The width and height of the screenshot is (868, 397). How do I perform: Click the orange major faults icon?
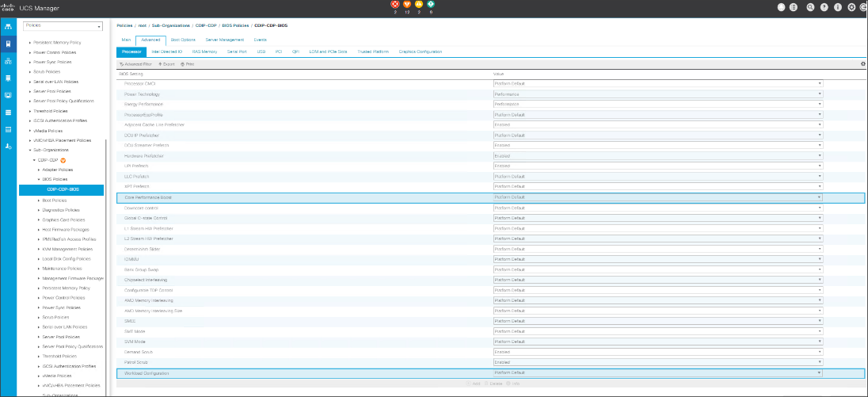[x=407, y=5]
